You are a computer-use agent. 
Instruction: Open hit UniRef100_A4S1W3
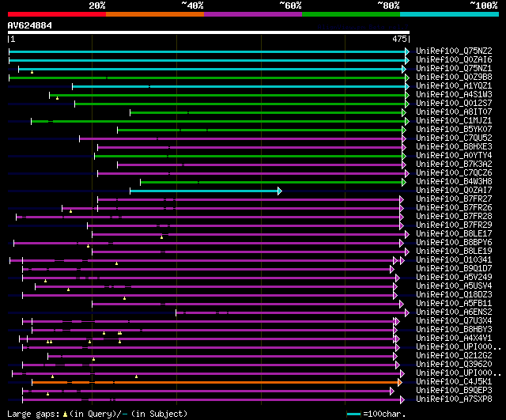tap(454, 94)
